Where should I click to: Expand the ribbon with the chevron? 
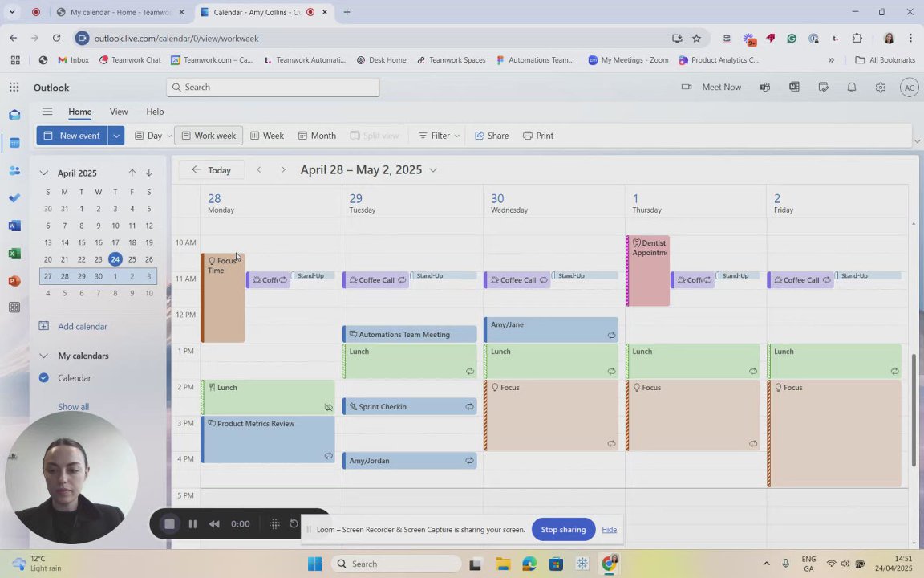[916, 141]
